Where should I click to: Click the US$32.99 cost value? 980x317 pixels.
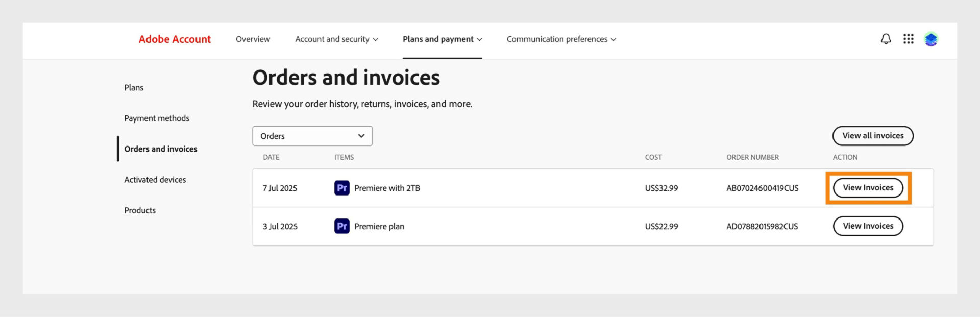(661, 188)
